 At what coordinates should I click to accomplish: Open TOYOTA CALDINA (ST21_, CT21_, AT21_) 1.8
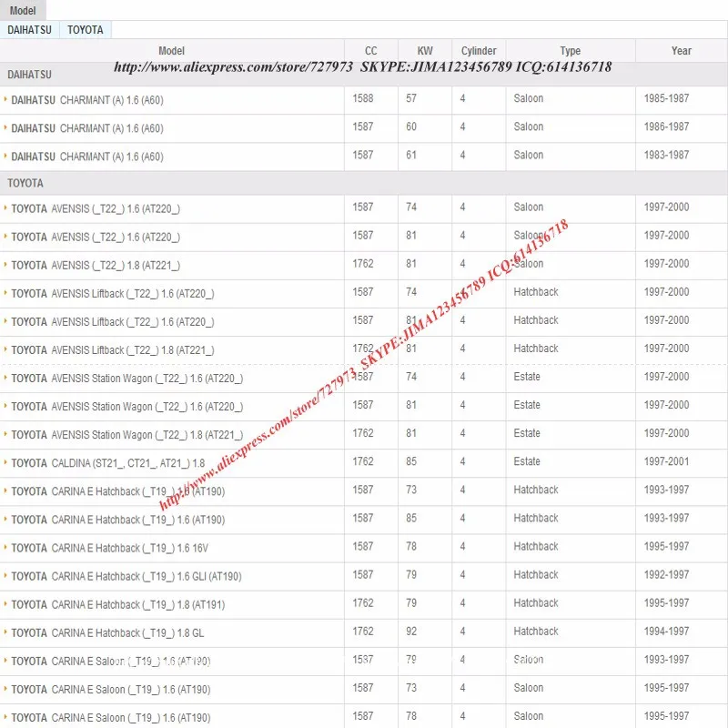(x=107, y=463)
